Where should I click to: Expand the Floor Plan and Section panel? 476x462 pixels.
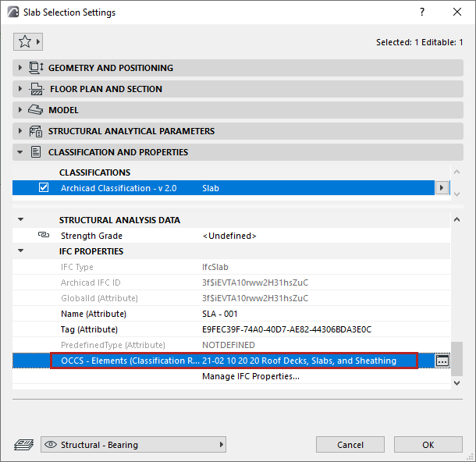pos(20,89)
